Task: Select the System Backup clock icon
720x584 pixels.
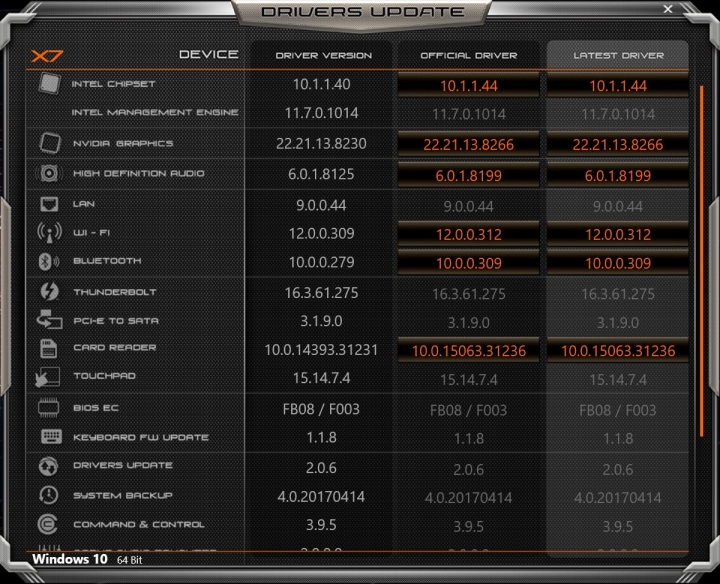Action: pyautogui.click(x=48, y=495)
